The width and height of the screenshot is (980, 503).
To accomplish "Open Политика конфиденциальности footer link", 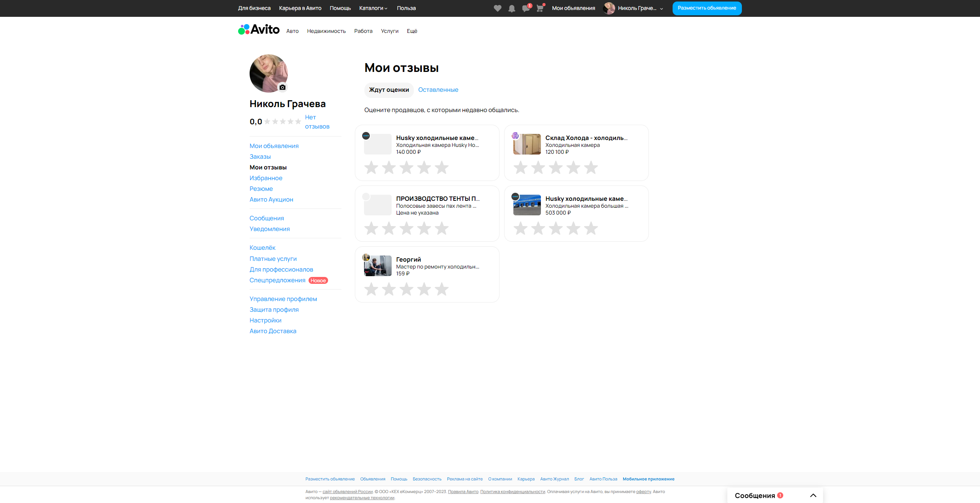I will pos(513,492).
